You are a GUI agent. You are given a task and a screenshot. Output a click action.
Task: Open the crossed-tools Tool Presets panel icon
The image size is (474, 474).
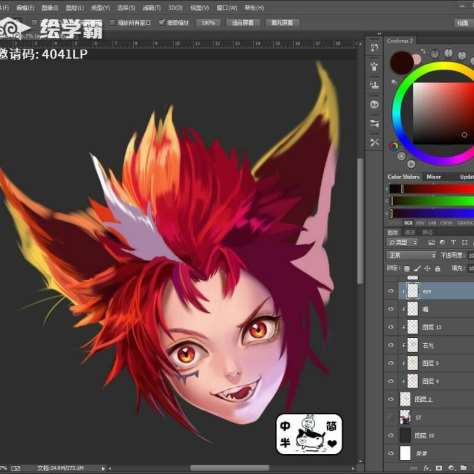tap(374, 143)
